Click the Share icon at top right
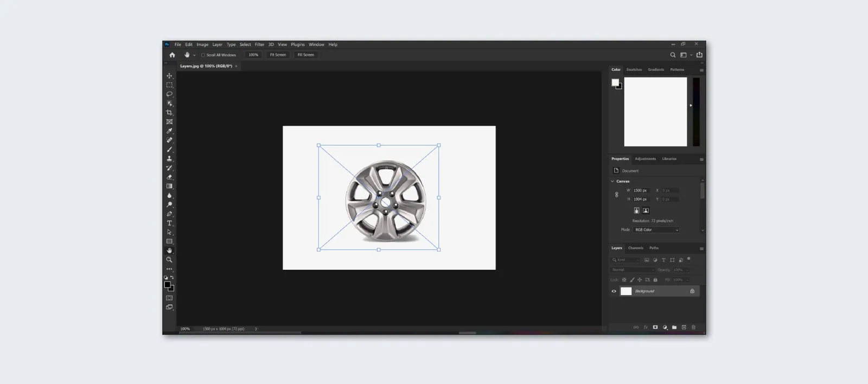Image resolution: width=868 pixels, height=384 pixels. [699, 55]
